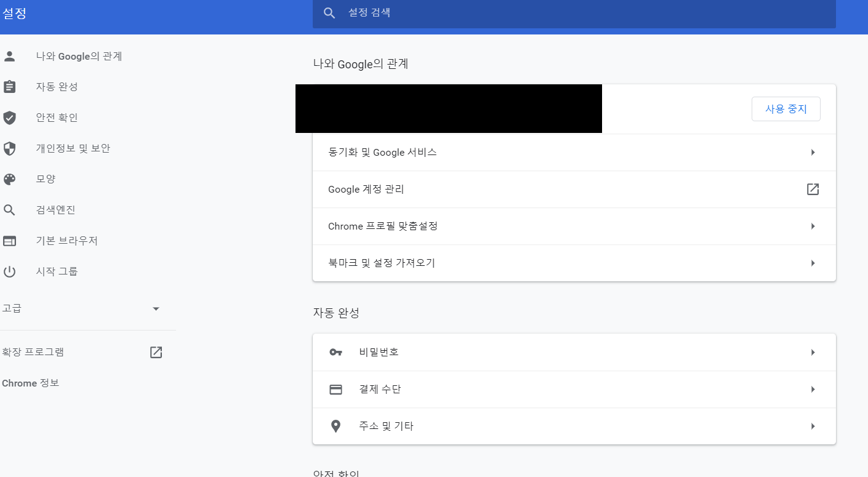Click the 고급 label in sidebar
This screenshot has height=477, width=868.
[x=12, y=308]
